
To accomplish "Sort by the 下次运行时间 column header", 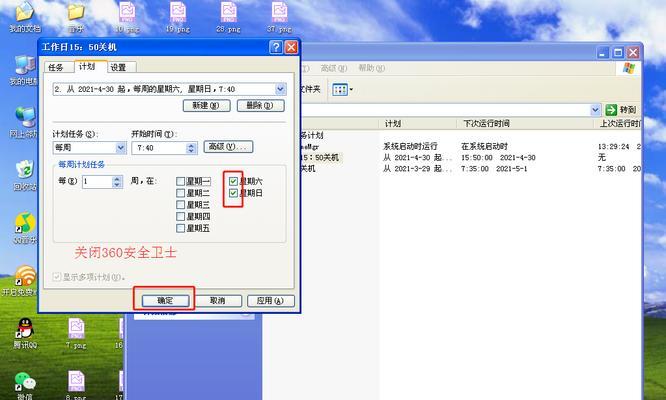I will 525,124.
